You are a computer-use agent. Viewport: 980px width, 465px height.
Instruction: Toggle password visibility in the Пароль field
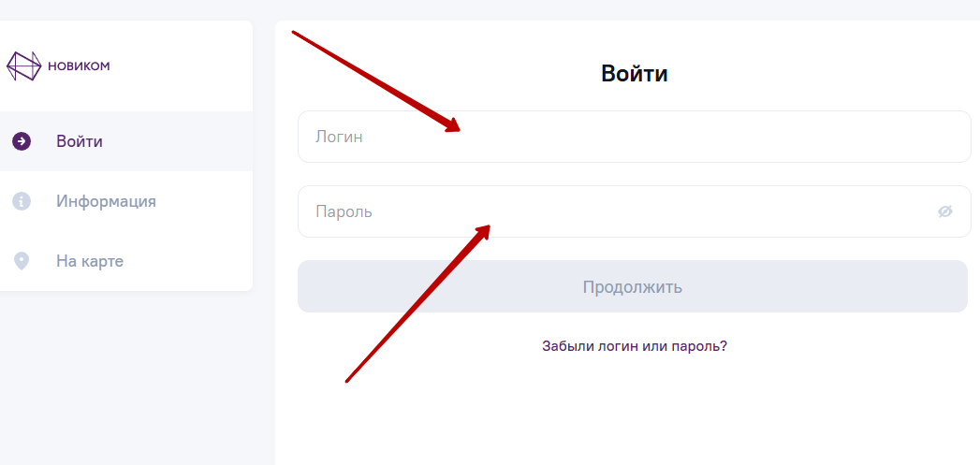[945, 211]
